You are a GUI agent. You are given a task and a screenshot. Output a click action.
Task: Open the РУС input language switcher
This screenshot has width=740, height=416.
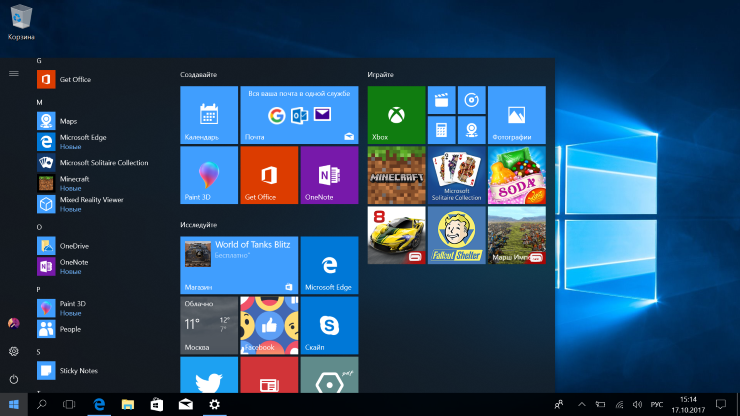pos(657,404)
